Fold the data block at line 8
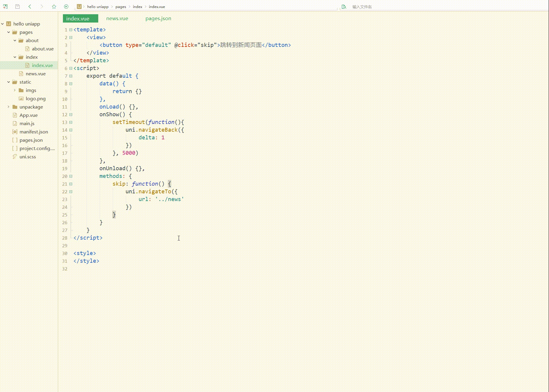This screenshot has width=549, height=392. tap(71, 84)
